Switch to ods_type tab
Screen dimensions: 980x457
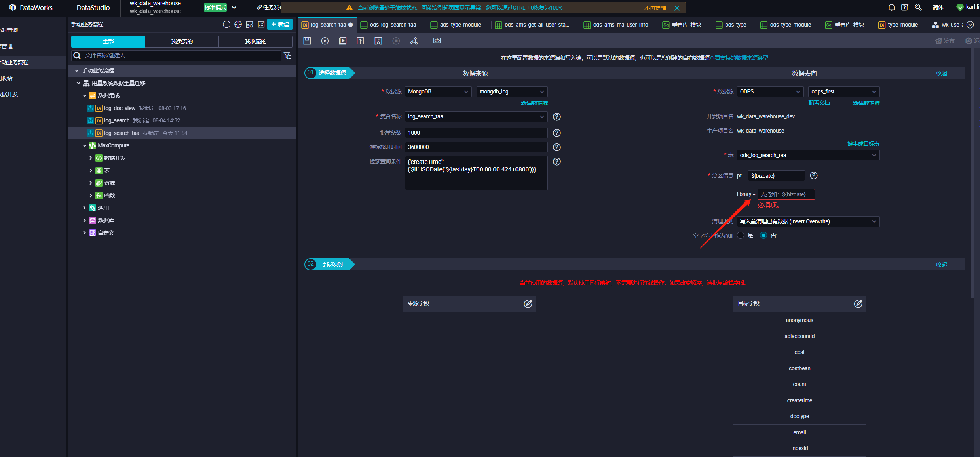click(731, 25)
